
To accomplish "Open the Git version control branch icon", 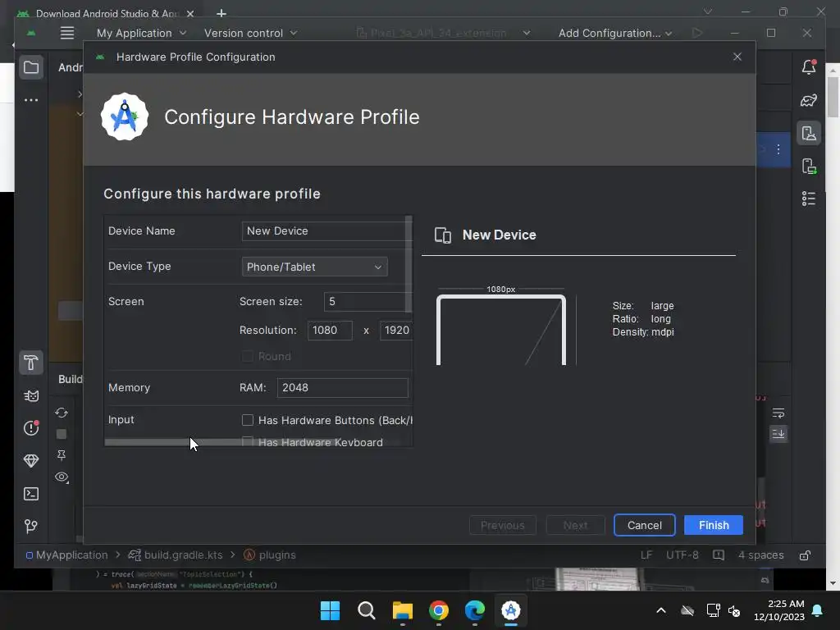I will 31,527.
